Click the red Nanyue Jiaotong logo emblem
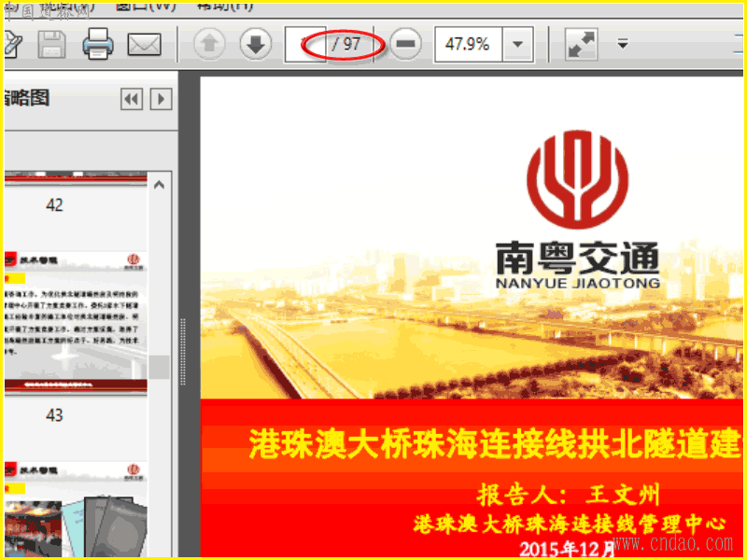The width and height of the screenshot is (747, 560). pos(577,179)
